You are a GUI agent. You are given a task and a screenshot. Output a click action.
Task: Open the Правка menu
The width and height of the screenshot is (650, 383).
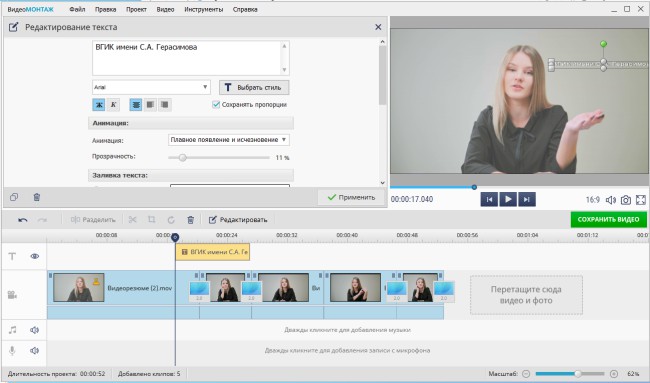(105, 9)
